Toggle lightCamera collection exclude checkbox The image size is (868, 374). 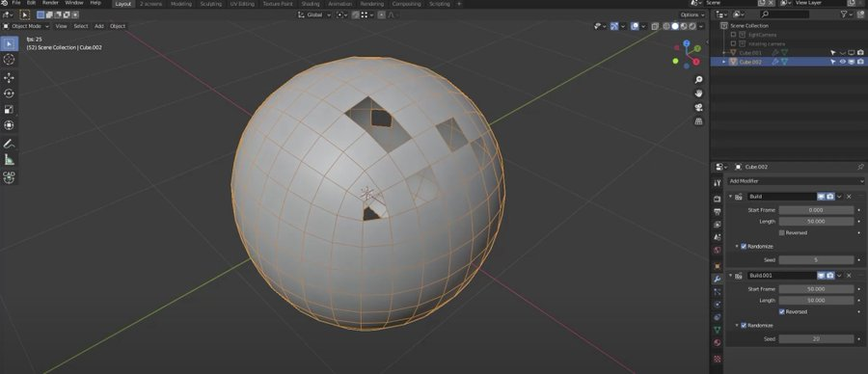click(734, 35)
